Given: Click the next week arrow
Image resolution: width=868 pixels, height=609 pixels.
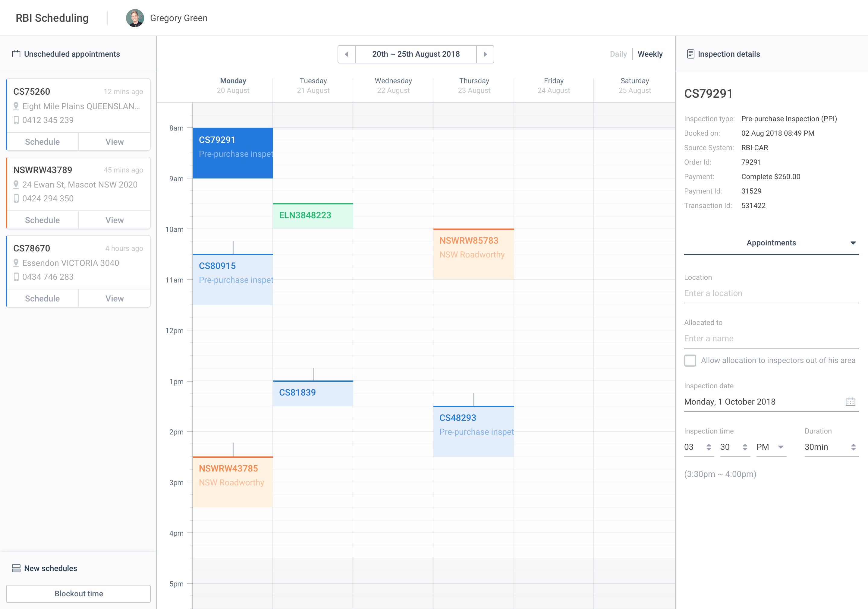Looking at the screenshot, I should click(x=485, y=55).
